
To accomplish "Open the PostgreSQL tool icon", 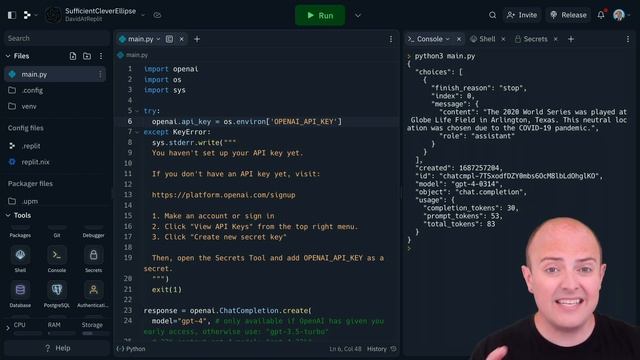I will click(x=57, y=290).
